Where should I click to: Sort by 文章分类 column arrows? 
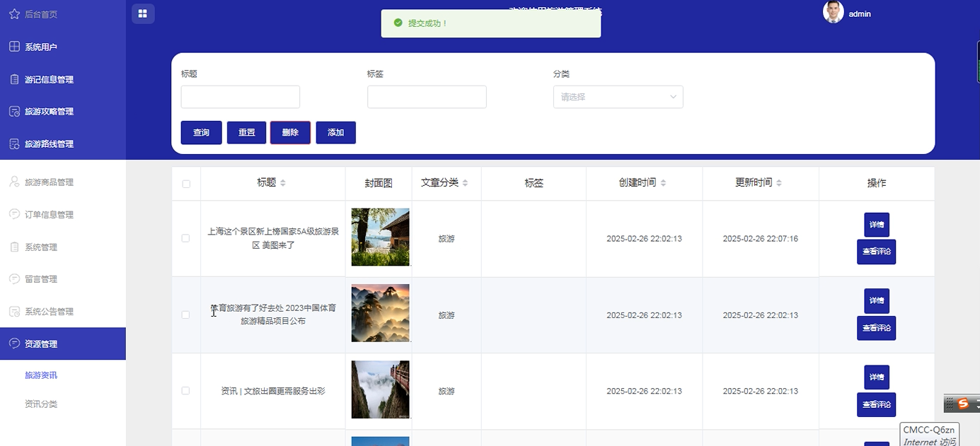click(x=466, y=183)
